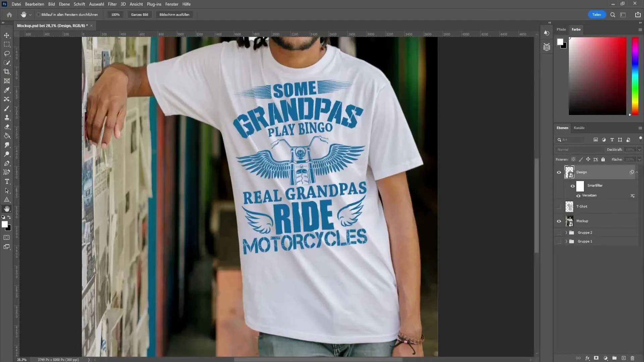Select the Pen tool
This screenshot has width=644, height=362.
coord(7,163)
